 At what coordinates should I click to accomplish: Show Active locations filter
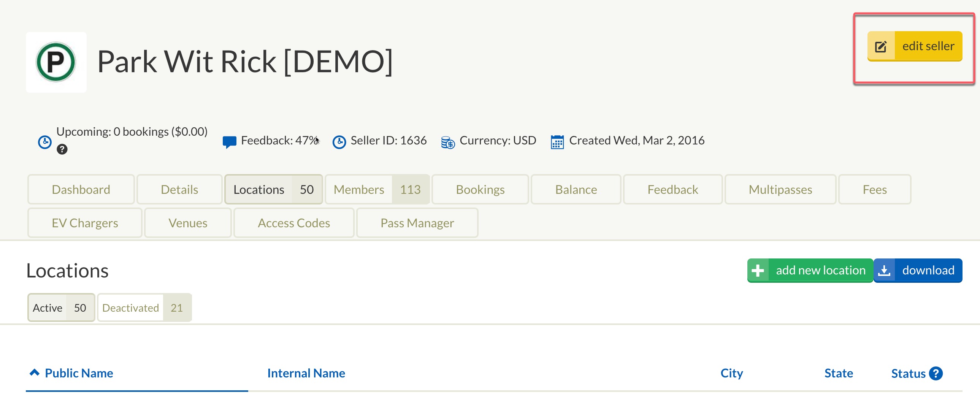(61, 308)
